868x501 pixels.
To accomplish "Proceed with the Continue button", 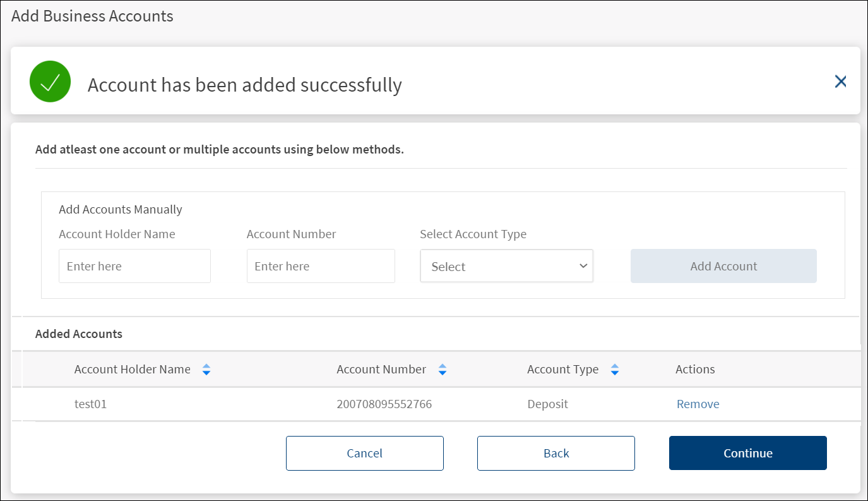I will click(747, 453).
